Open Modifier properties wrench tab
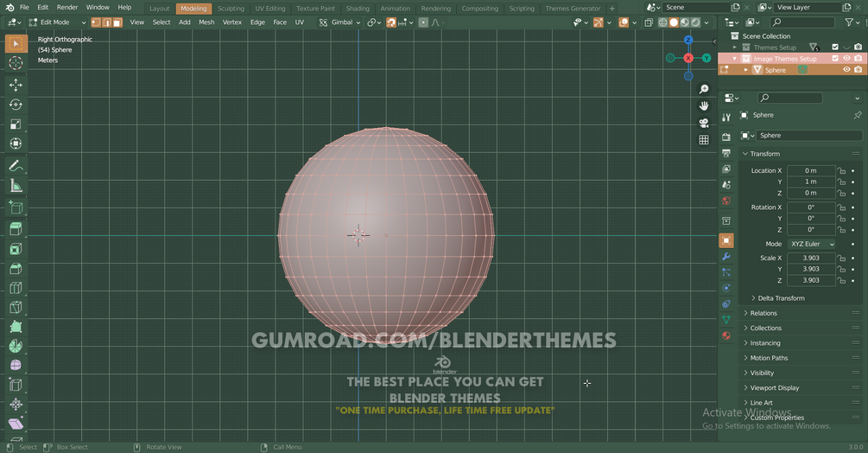Screen dimensions: 868x453 point(726,257)
